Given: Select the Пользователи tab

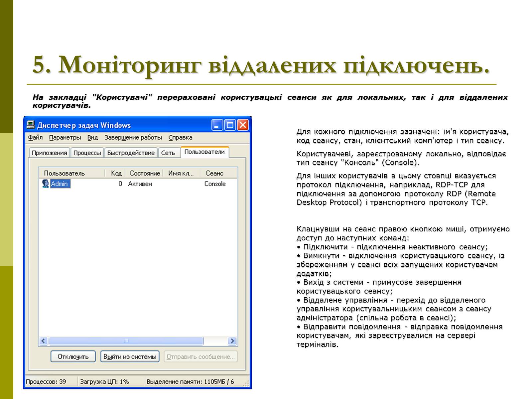Looking at the screenshot, I should tap(204, 152).
